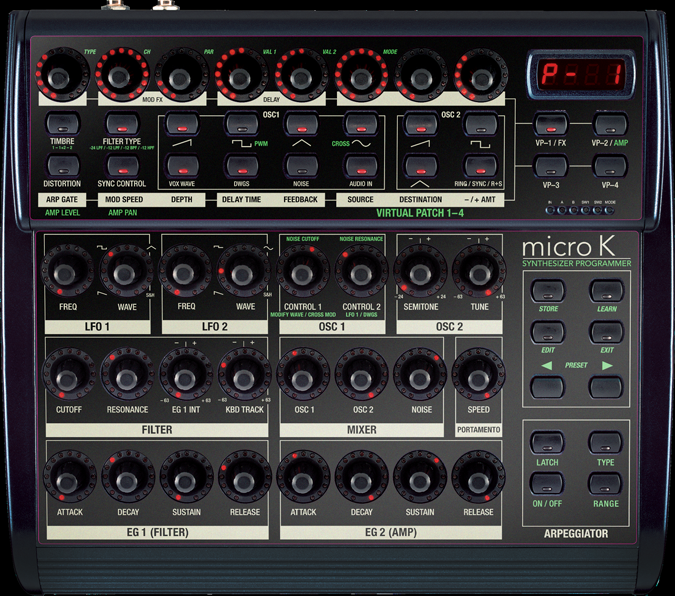
Task: Select the OSC1 NOISE button
Action: (301, 166)
